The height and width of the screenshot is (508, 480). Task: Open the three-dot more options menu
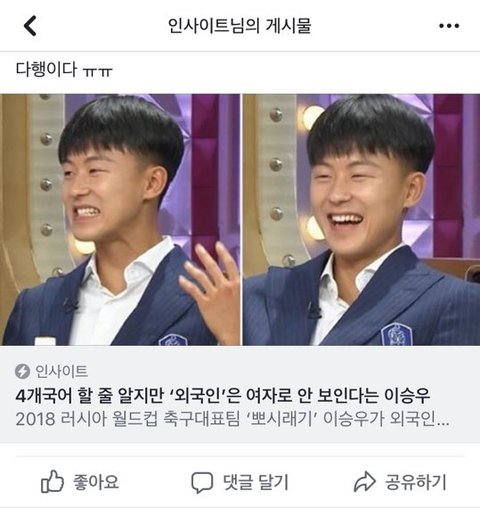449,26
